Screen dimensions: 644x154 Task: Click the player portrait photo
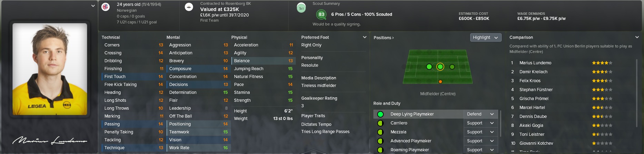(50, 69)
